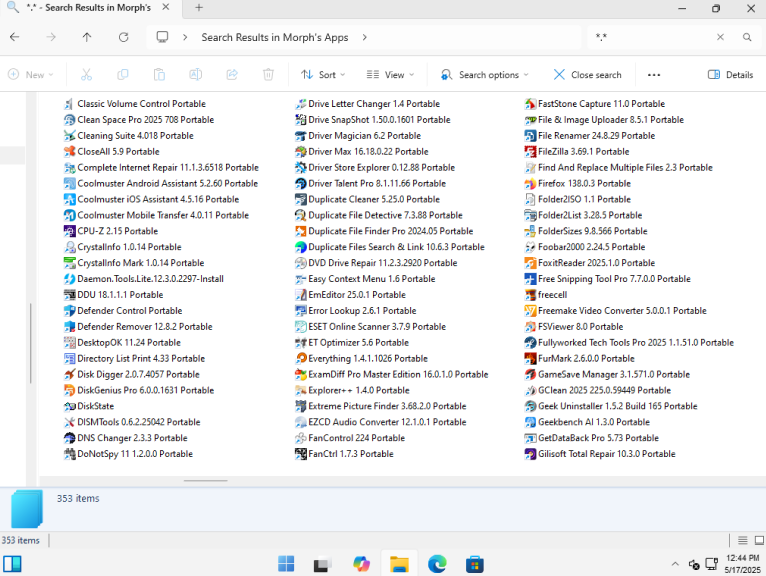Select the FastStone Capture 11.0 icon
The image size is (766, 576).
530,104
